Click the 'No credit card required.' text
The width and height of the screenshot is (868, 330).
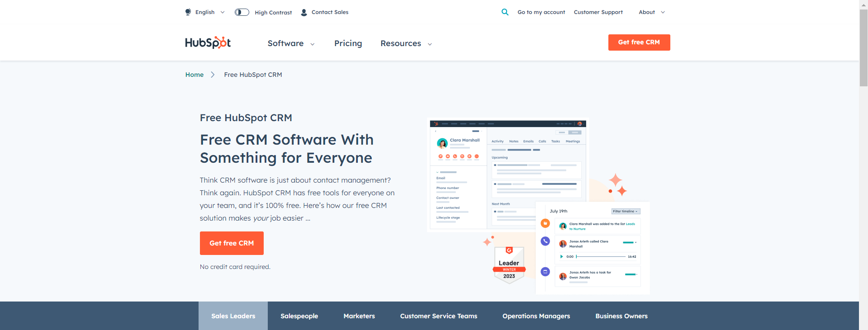coord(235,267)
